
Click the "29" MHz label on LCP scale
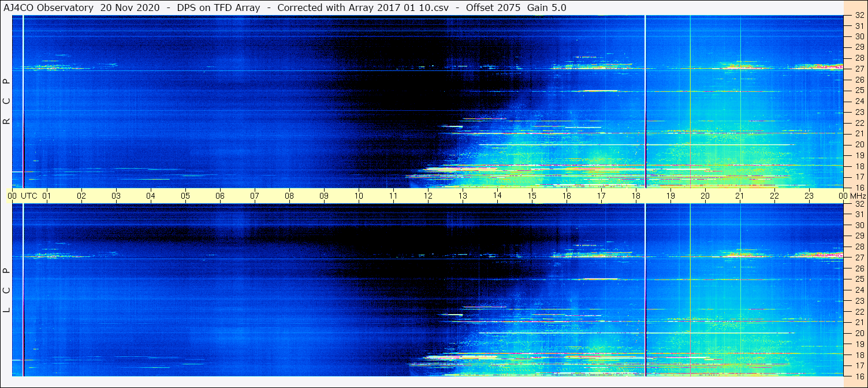(859, 236)
